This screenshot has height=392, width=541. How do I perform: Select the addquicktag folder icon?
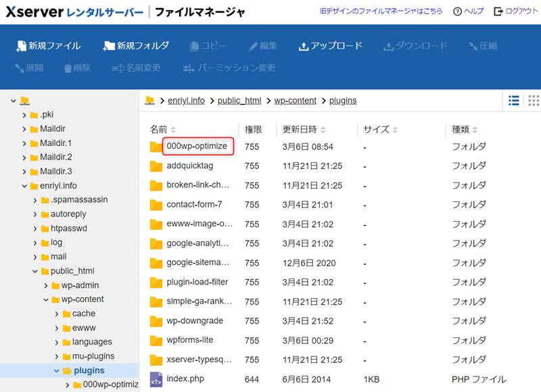(156, 166)
